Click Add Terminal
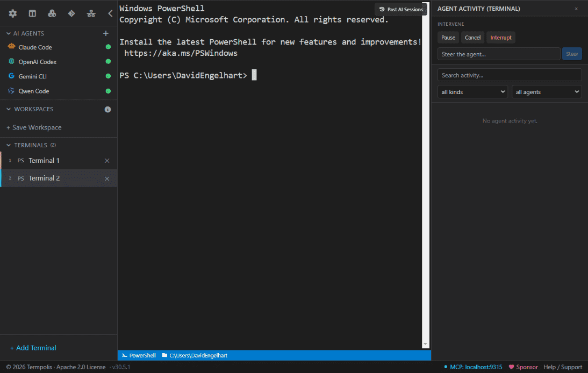The width and height of the screenshot is (588, 373). [33, 348]
